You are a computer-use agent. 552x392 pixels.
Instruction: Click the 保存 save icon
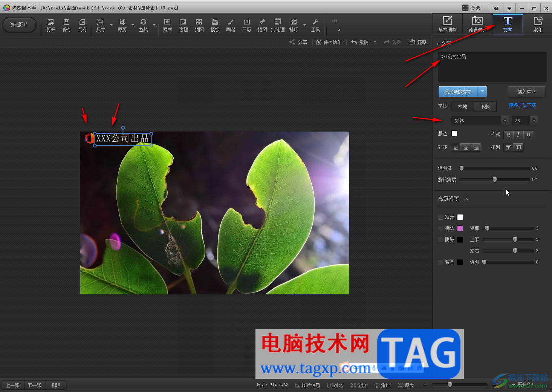click(67, 25)
